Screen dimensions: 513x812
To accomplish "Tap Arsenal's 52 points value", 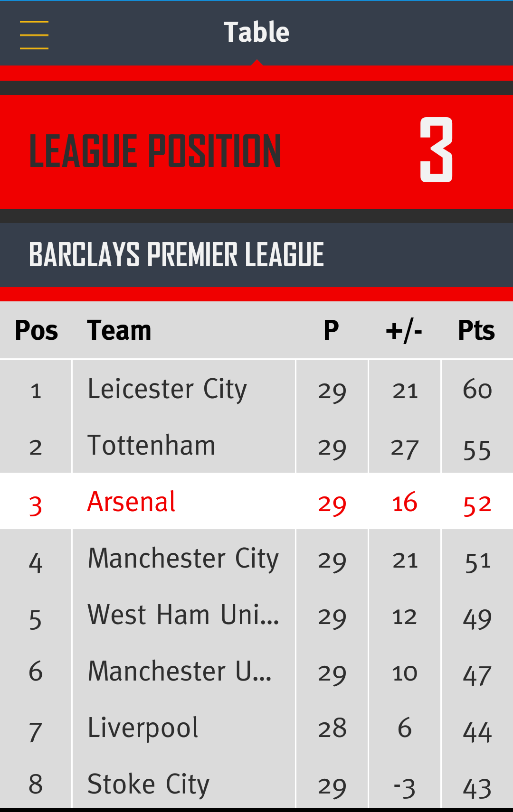I will tap(477, 504).
